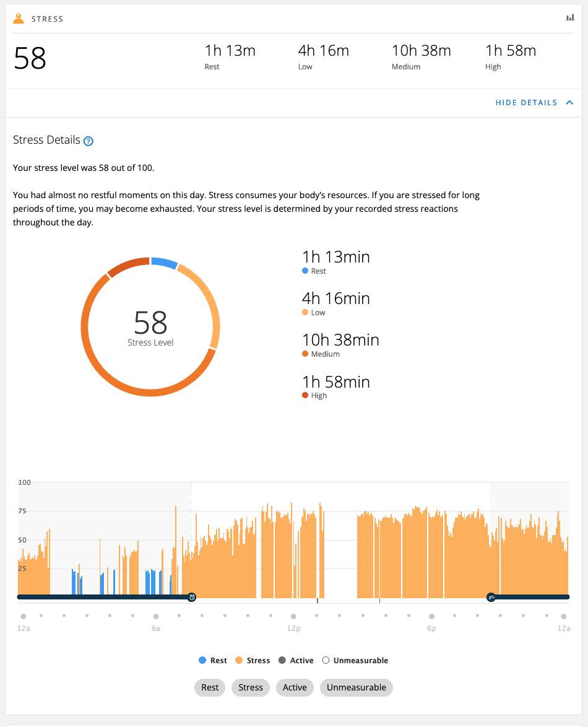Click the alarm clock wake marker icon
This screenshot has width=588, height=727.
click(x=192, y=597)
